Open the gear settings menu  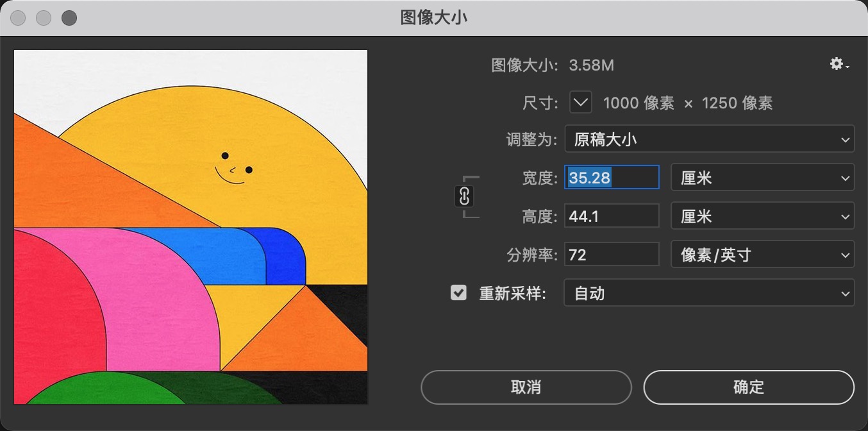(x=839, y=64)
